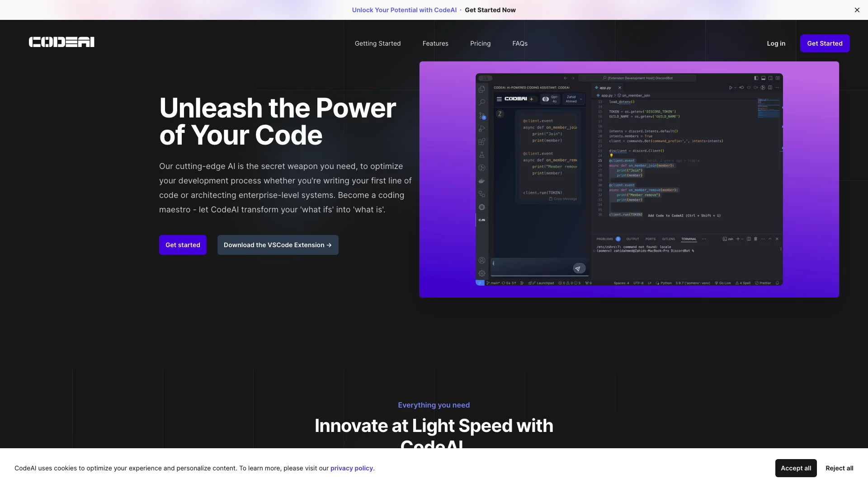Screen dimensions: 868x488
Task: Click the plus new-chat icon beside the CodeAI panel logo
Action: tap(532, 99)
